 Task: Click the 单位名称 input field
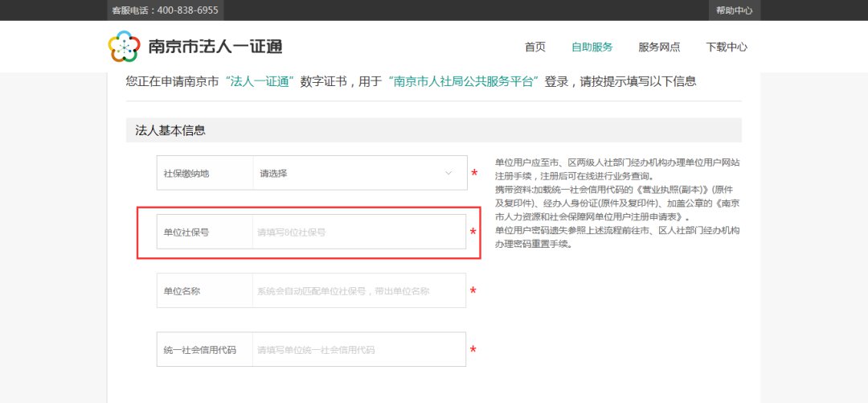tap(358, 290)
